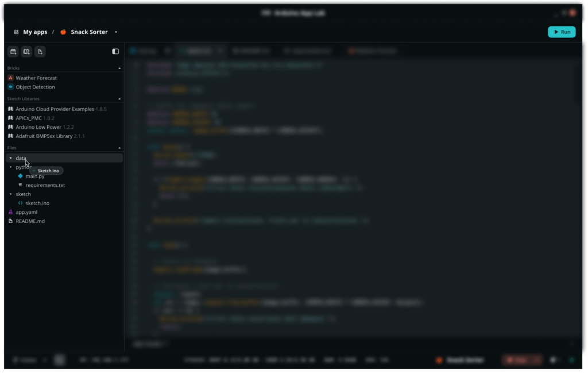Select the Weather Forecast brick
This screenshot has width=588, height=373.
click(x=36, y=78)
